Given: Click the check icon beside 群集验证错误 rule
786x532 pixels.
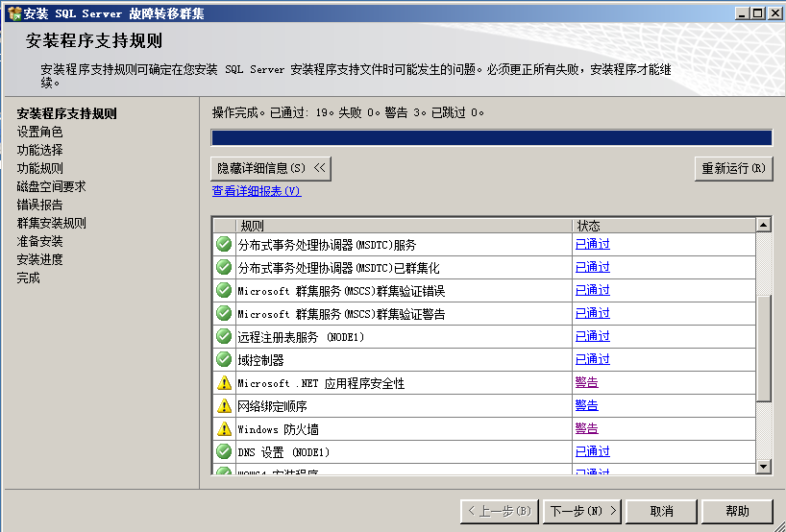Looking at the screenshot, I should 224,290.
